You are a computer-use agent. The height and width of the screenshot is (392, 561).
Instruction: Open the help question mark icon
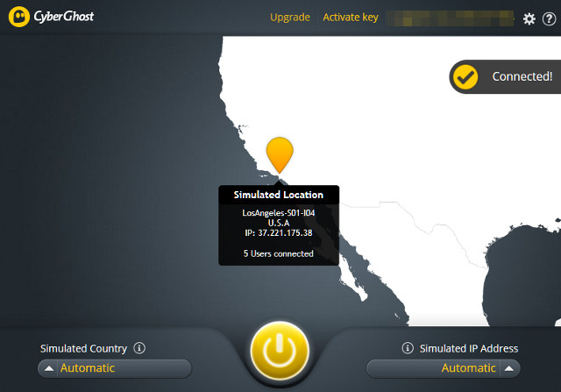coord(549,18)
